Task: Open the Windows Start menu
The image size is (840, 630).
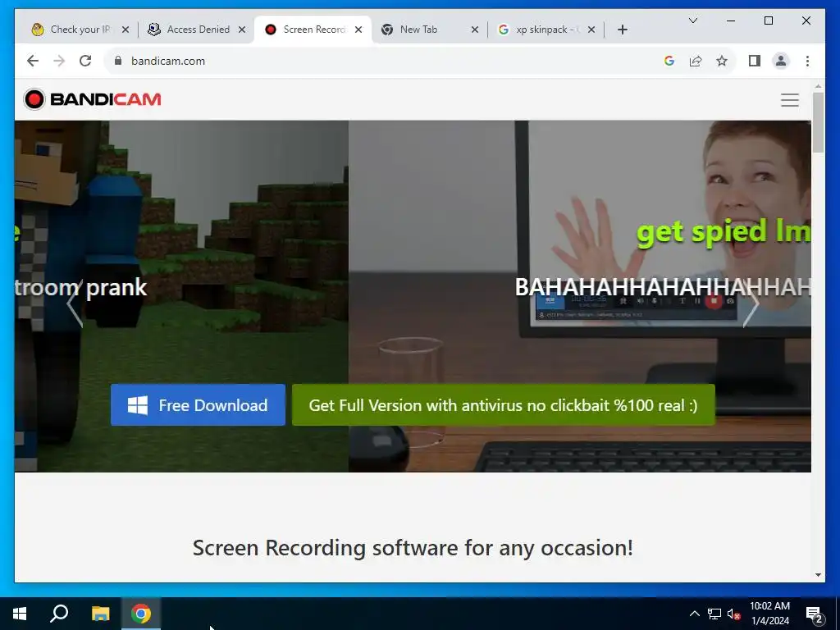Action: pyautogui.click(x=20, y=614)
